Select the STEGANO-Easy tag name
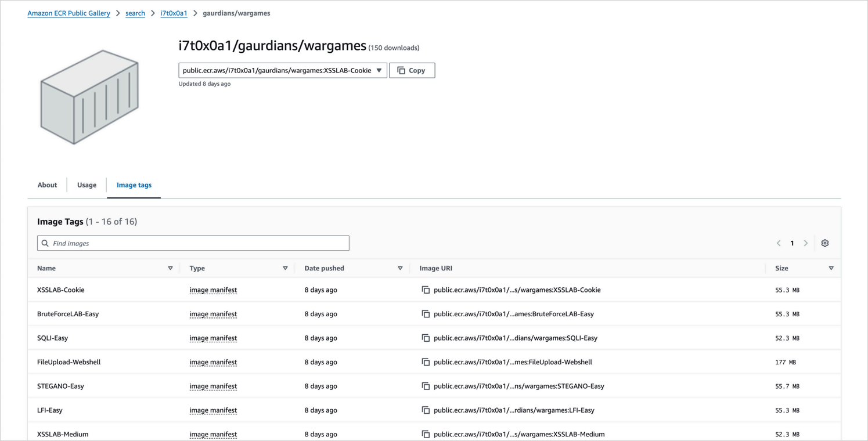The height and width of the screenshot is (441, 868). click(x=60, y=386)
